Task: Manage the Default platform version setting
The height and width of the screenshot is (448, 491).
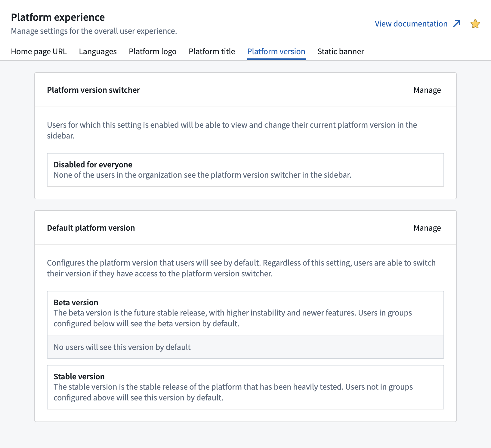Action: click(427, 228)
